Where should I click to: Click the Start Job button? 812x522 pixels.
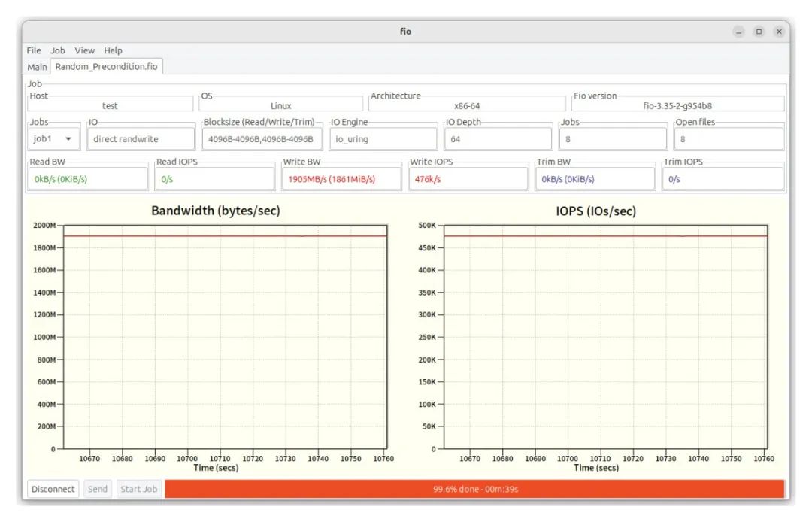(x=139, y=489)
